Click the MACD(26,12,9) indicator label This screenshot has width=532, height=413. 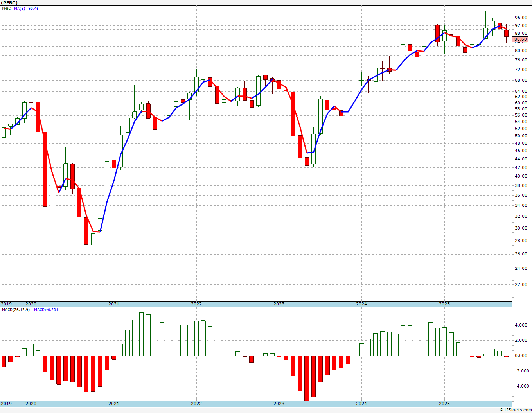pos(16,310)
